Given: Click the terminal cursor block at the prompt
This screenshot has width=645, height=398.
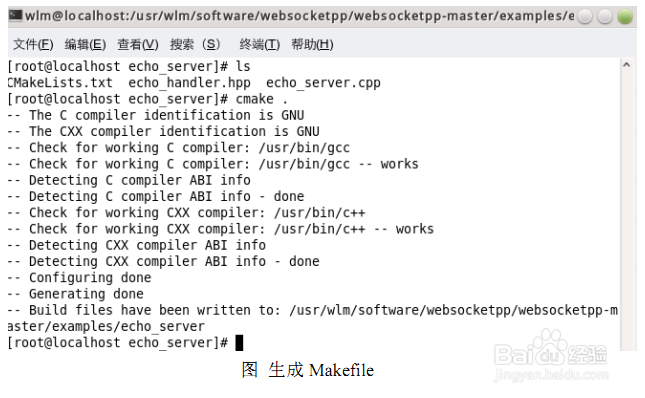Looking at the screenshot, I should tap(239, 342).
